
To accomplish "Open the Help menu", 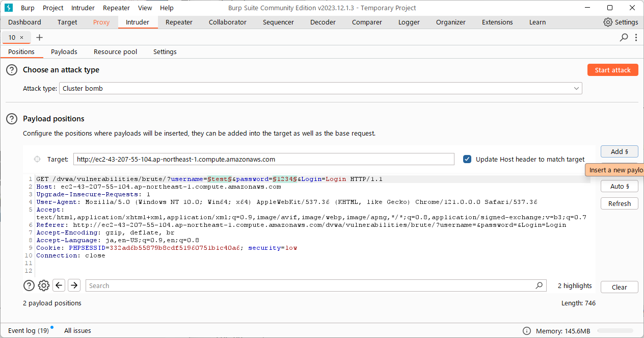I will 167,8.
